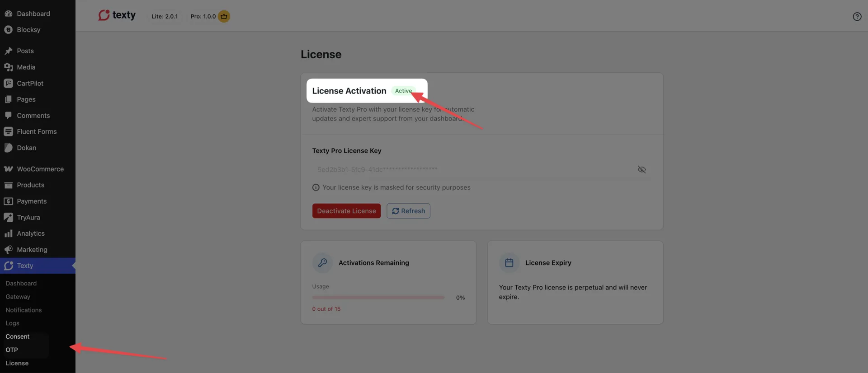868x373 pixels.
Task: Click the Dokan icon
Action: pos(8,148)
